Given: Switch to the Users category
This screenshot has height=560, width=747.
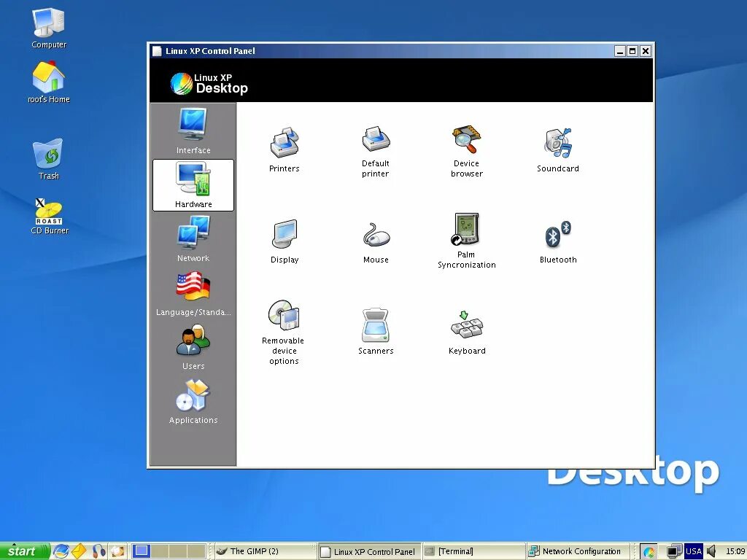Looking at the screenshot, I should click(193, 346).
